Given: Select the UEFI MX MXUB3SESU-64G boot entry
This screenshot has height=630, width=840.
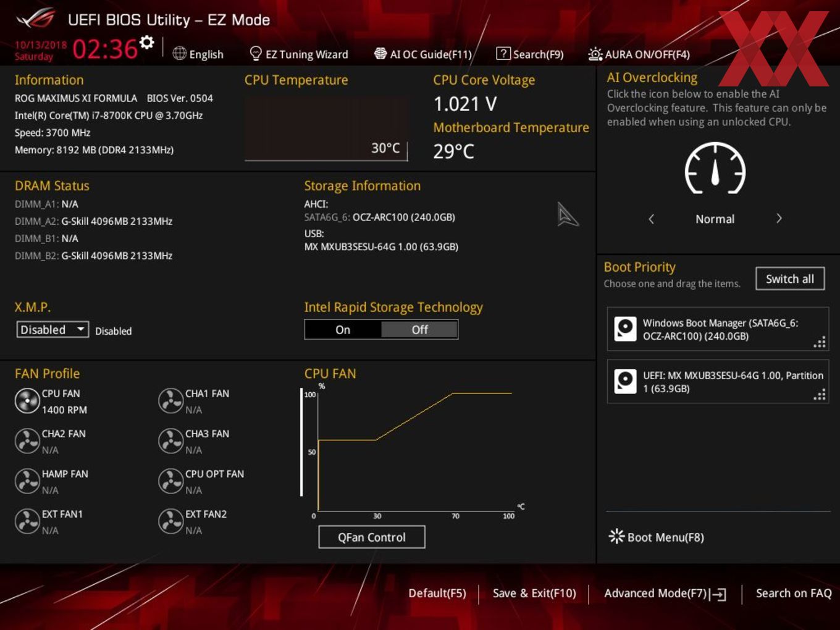Looking at the screenshot, I should coord(718,382).
